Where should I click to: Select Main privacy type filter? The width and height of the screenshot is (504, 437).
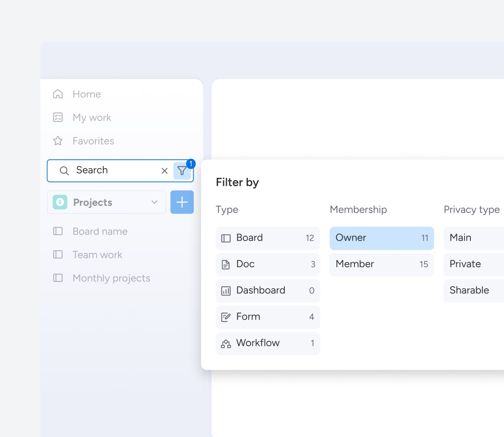[474, 238]
